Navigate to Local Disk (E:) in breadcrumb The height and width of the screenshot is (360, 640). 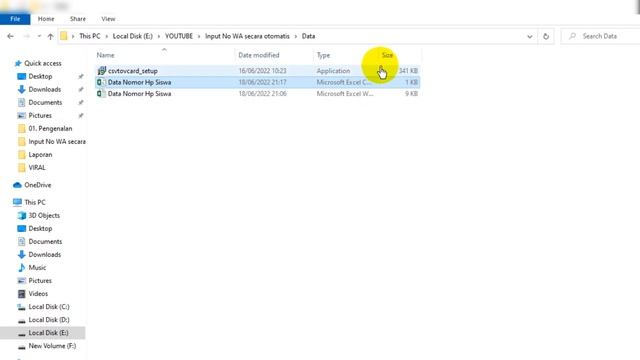[x=132, y=36]
